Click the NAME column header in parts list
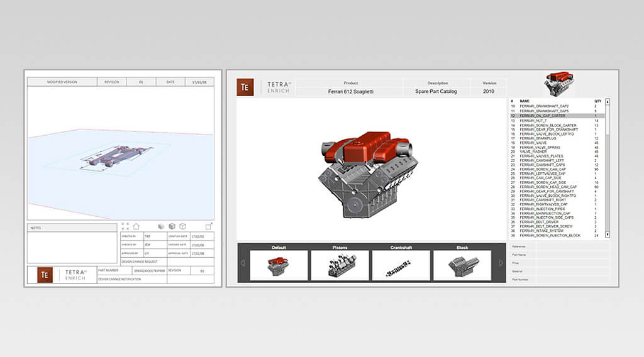The image size is (644, 357). [525, 101]
